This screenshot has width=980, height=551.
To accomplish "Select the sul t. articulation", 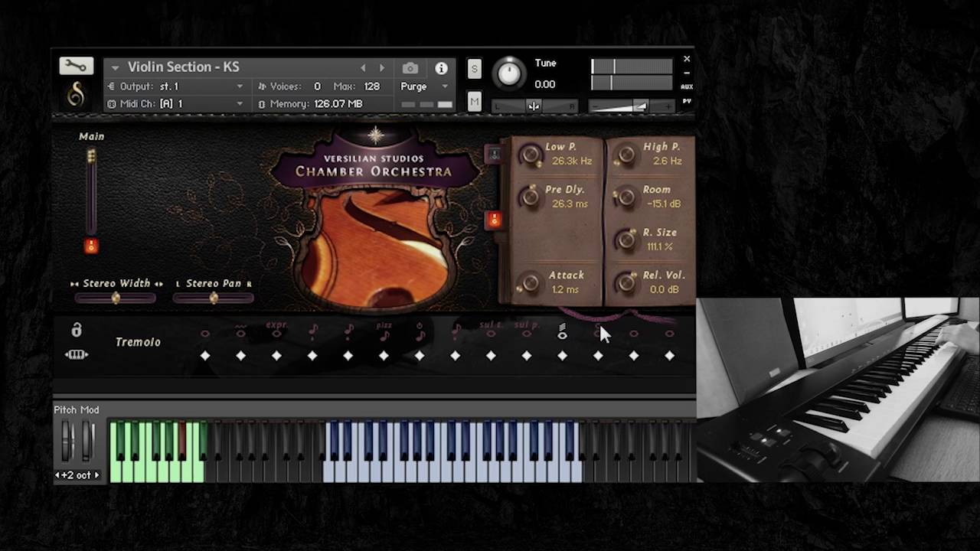I will pyautogui.click(x=491, y=330).
